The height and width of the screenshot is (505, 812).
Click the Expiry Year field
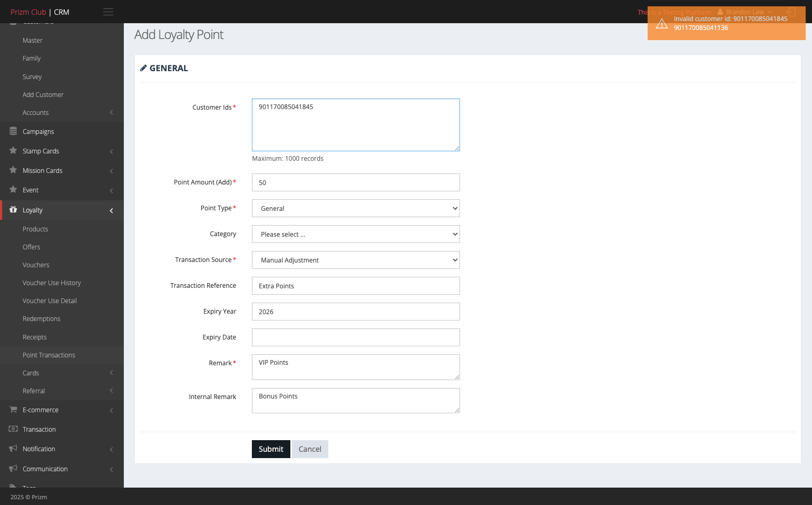pyautogui.click(x=356, y=312)
